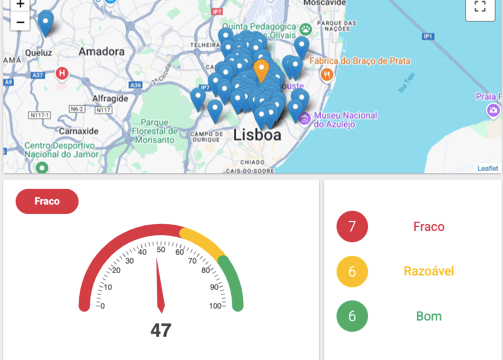The width and height of the screenshot is (503, 360).
Task: Click the Carnaxide label on map
Action: coord(79,131)
